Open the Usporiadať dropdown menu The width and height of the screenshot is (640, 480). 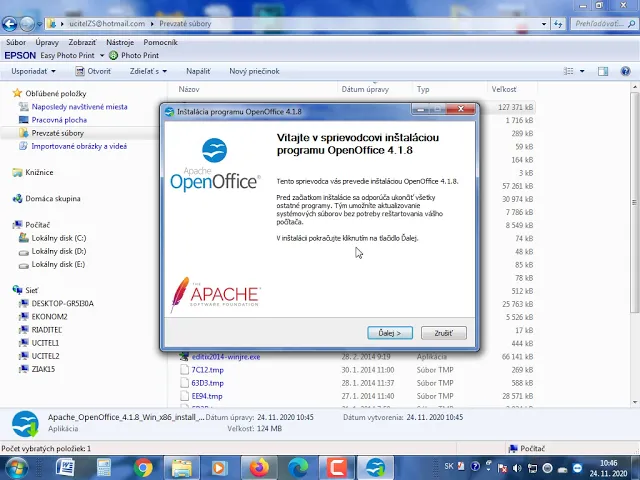(x=33, y=71)
